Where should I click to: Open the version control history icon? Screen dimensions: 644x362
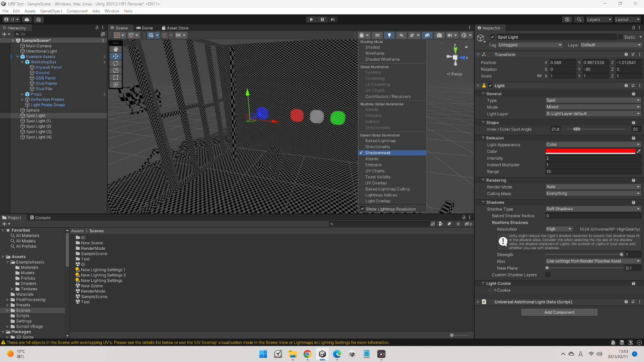567,20
